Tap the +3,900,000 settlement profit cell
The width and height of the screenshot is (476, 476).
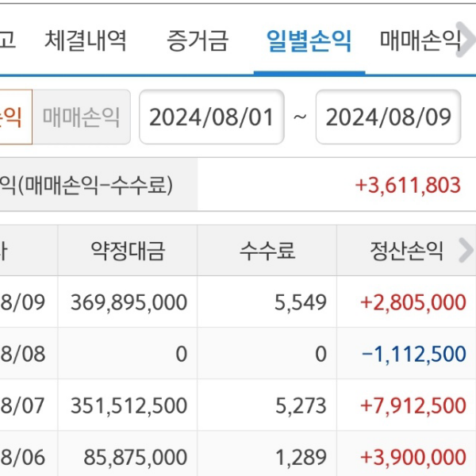pyautogui.click(x=413, y=457)
